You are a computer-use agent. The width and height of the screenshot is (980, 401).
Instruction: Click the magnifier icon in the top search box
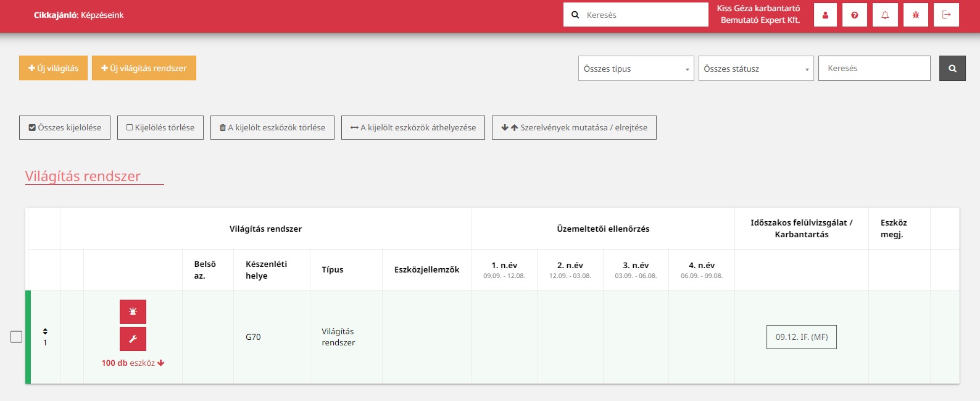[x=575, y=15]
